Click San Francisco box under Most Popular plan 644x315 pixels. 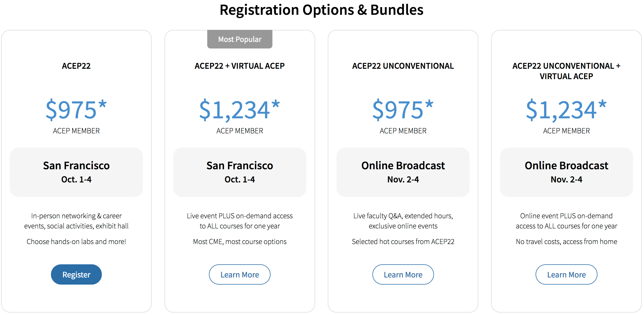[x=240, y=172]
